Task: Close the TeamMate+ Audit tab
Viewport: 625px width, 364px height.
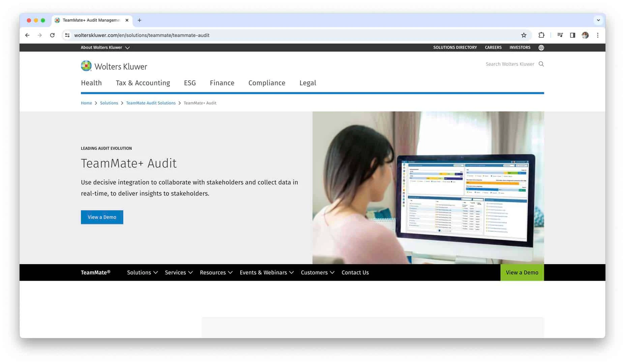Action: [x=127, y=20]
